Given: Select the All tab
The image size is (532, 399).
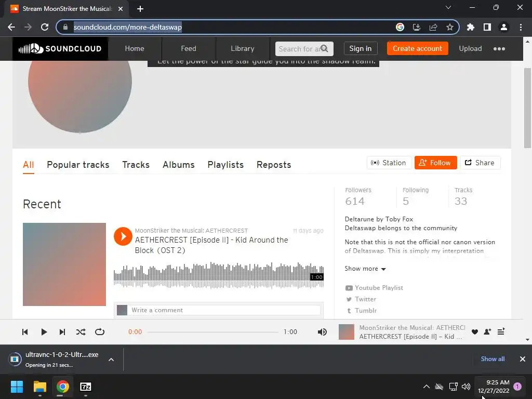Looking at the screenshot, I should pyautogui.click(x=29, y=165).
